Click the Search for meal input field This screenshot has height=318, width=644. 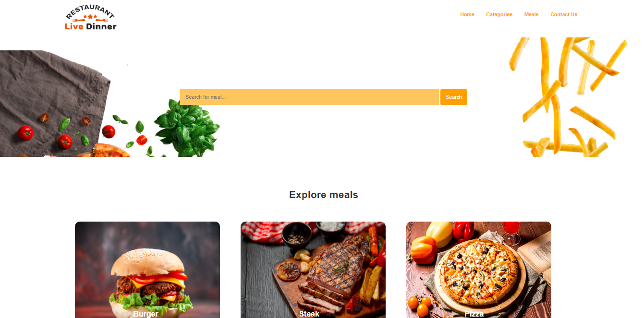click(x=309, y=97)
